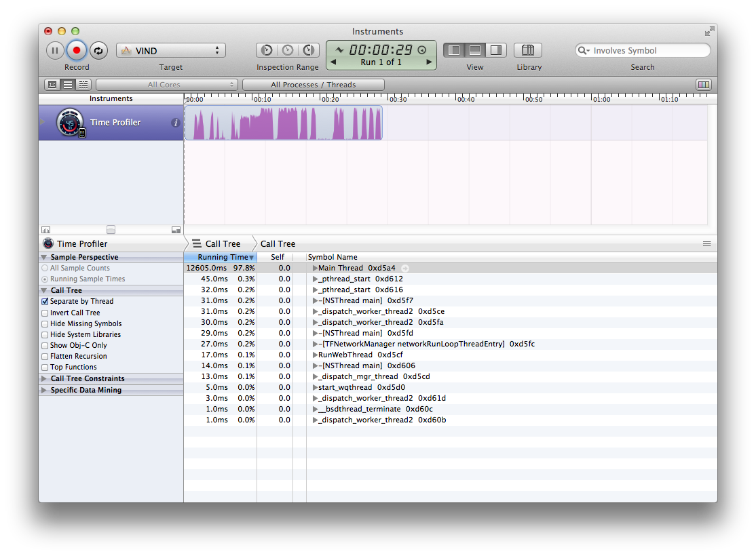
Task: Click the loop recording button
Action: pos(98,51)
